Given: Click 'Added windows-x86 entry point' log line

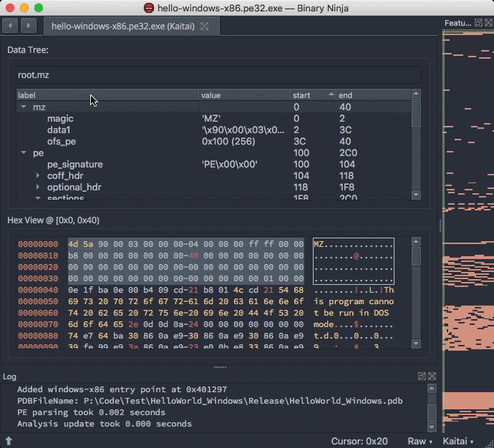Looking at the screenshot, I should (122, 389).
